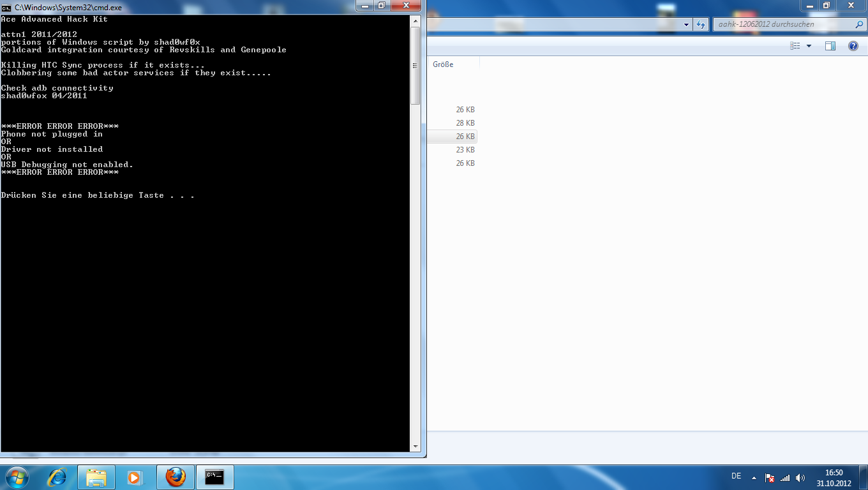
Task: Click the 'Clobbering some bad actor services' line
Action: point(136,73)
